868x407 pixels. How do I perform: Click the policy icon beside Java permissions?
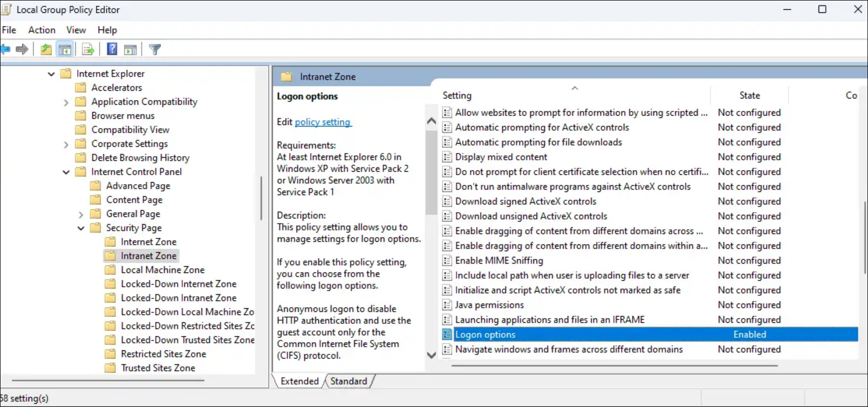[x=447, y=305]
